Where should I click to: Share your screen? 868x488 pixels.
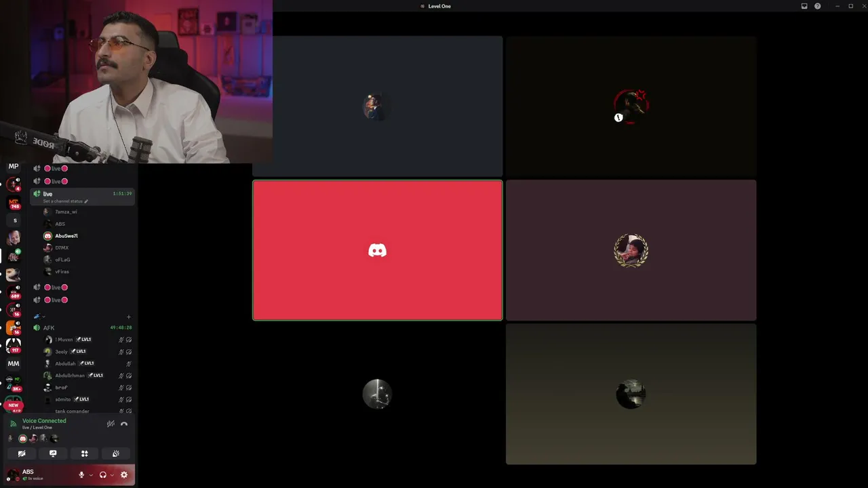pyautogui.click(x=53, y=453)
